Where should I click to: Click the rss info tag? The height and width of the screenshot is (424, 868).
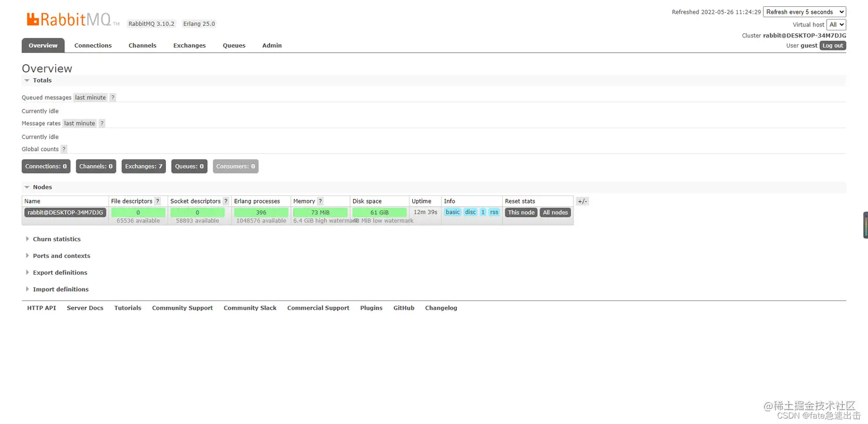(x=494, y=212)
